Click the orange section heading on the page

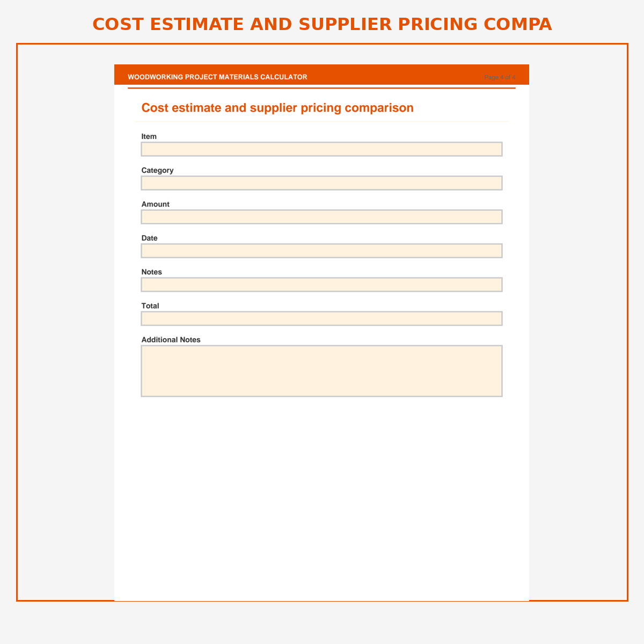coord(277,108)
